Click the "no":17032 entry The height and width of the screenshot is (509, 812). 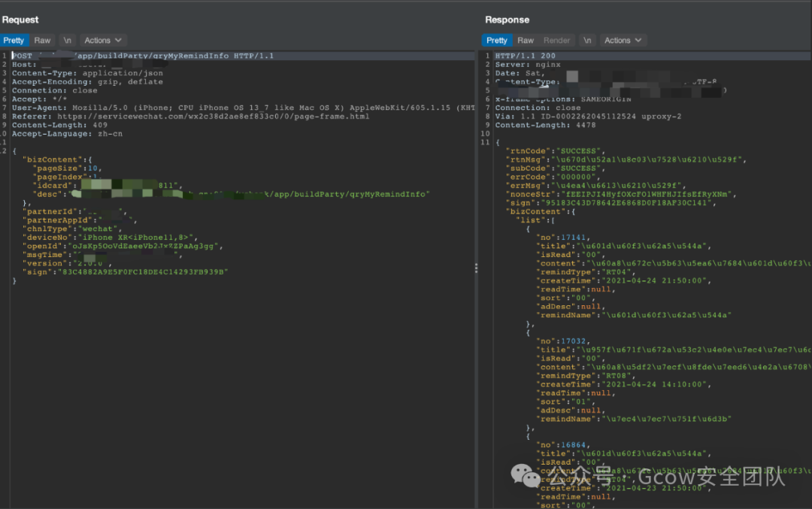[563, 341]
